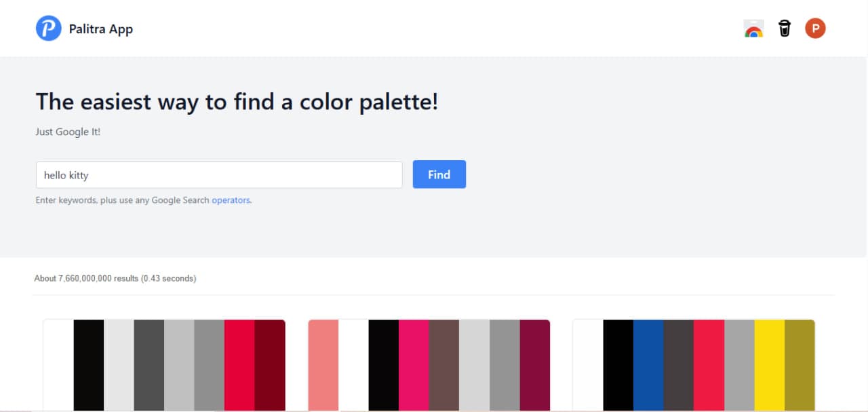
Task: Focus the hello kitty search field
Action: pos(219,175)
